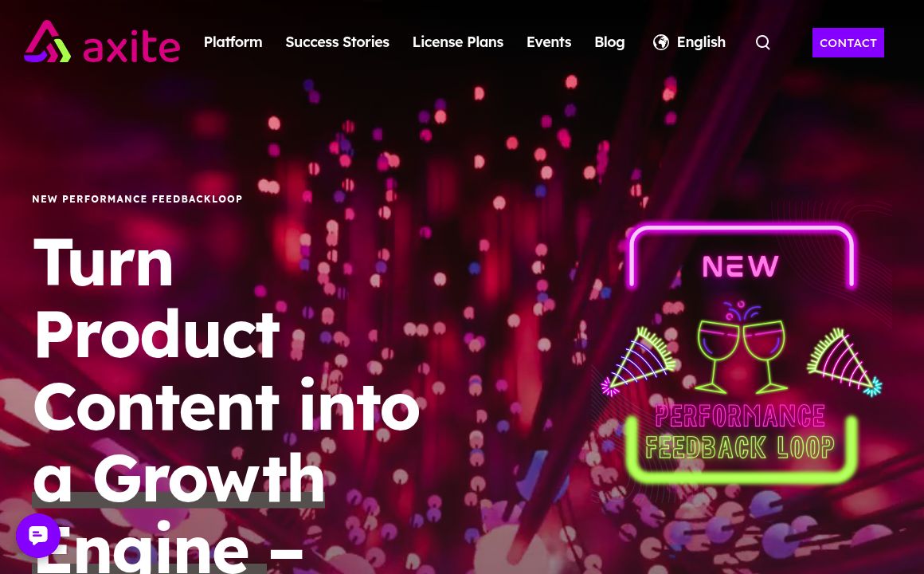Open the purple chat widget bubble
Screen dimensions: 924x574
coord(38,536)
